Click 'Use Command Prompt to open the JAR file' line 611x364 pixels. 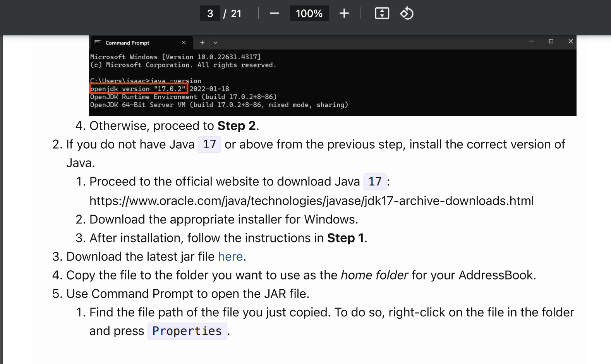(188, 294)
